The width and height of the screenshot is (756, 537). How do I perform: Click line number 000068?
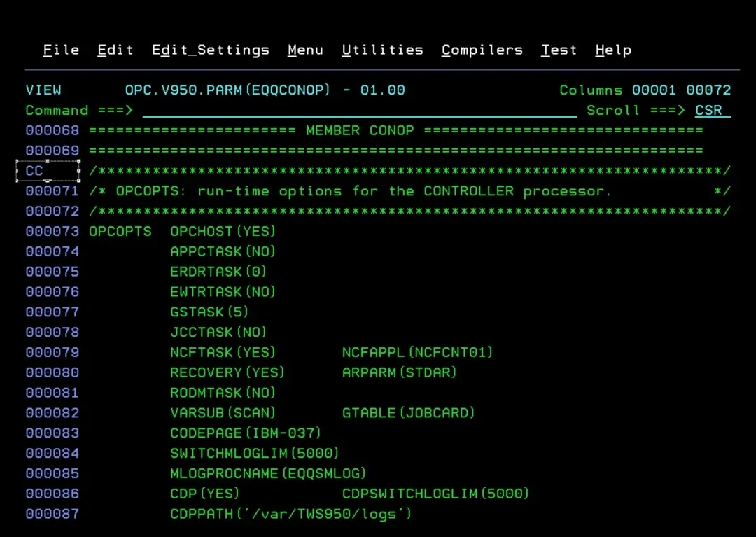point(52,131)
